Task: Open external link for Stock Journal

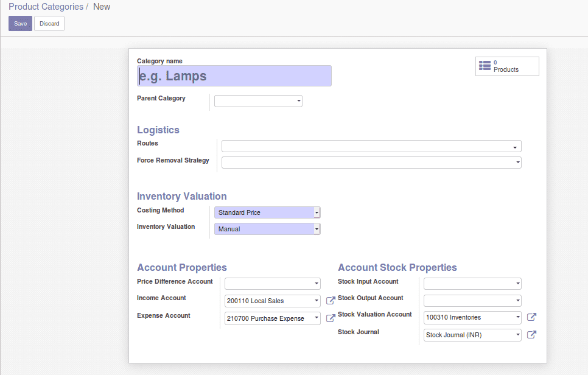Action: (531, 334)
